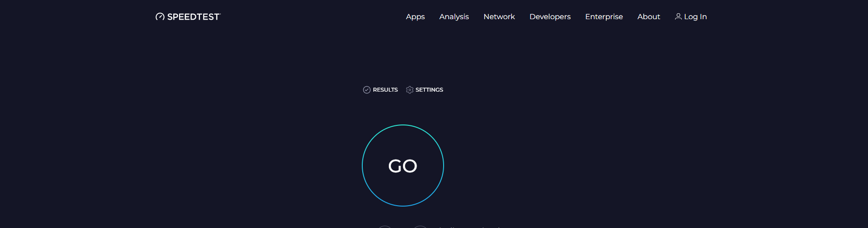Open the About page link
This screenshot has width=868, height=228.
click(649, 16)
